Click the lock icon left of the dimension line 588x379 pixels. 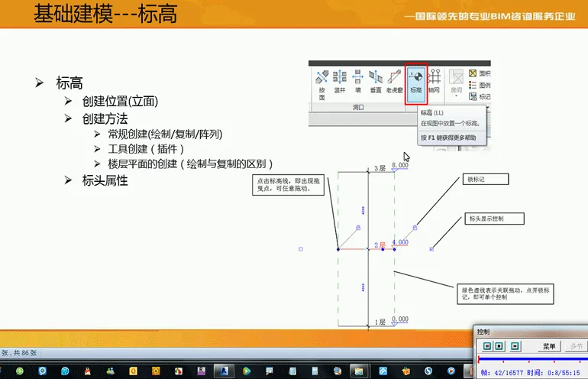pyautogui.click(x=358, y=228)
